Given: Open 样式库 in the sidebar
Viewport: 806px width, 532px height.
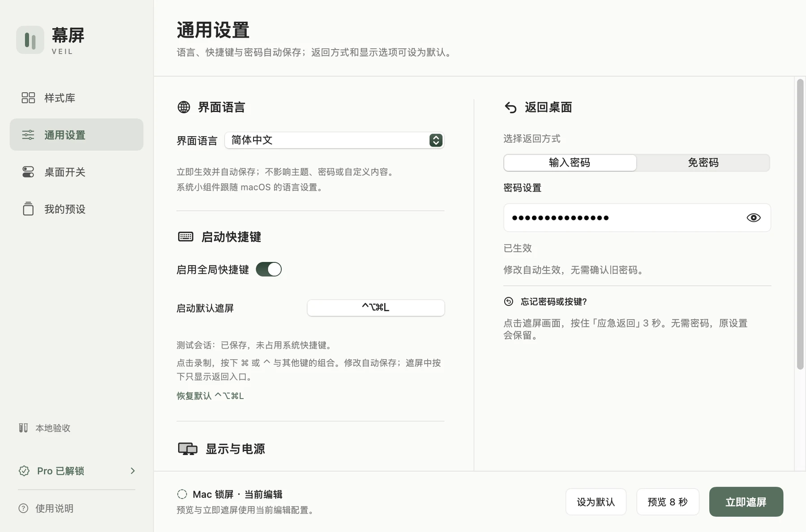Looking at the screenshot, I should click(x=77, y=98).
